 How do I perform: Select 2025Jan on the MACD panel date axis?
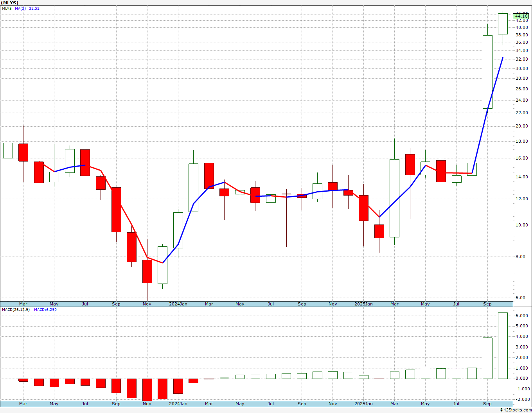363,404
